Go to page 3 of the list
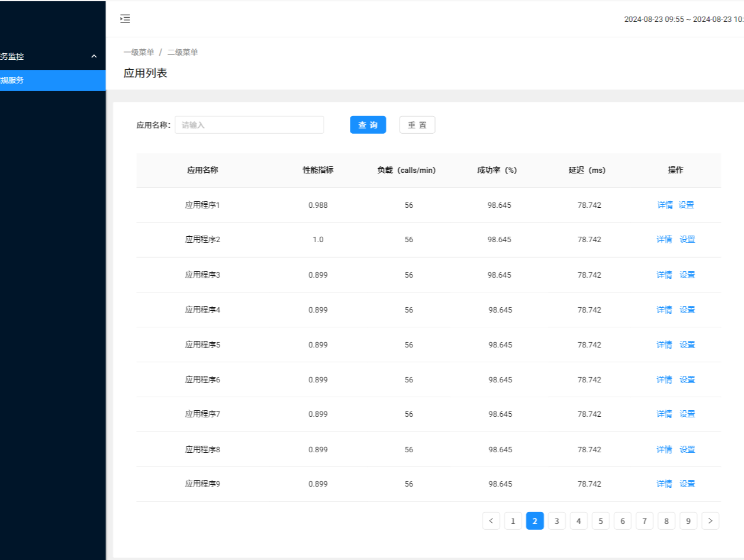This screenshot has width=744, height=560. coord(556,520)
